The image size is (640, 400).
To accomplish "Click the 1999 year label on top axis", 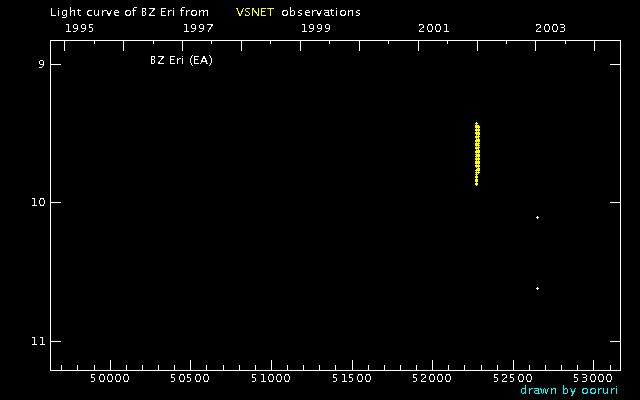I will pos(316,28).
